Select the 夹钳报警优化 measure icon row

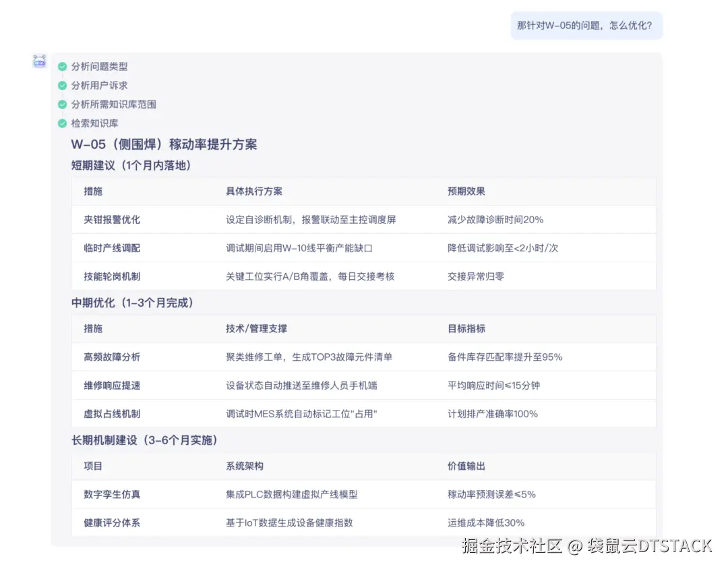tap(111, 219)
